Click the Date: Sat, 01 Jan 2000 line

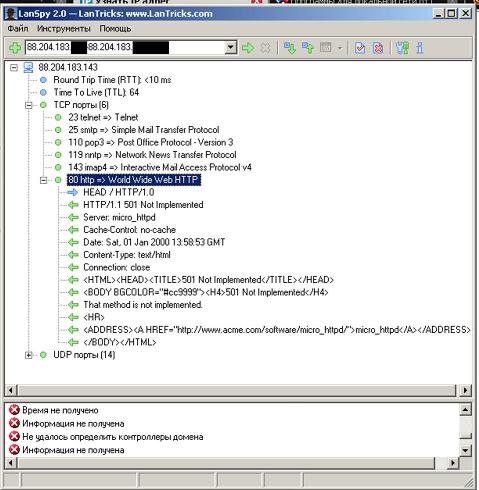[154, 242]
